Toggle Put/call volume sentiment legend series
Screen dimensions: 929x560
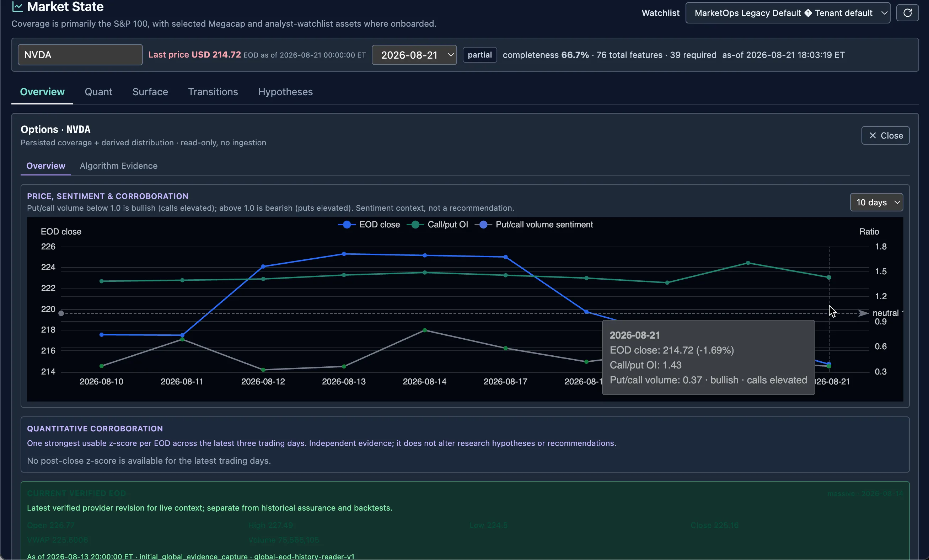pyautogui.click(x=533, y=225)
